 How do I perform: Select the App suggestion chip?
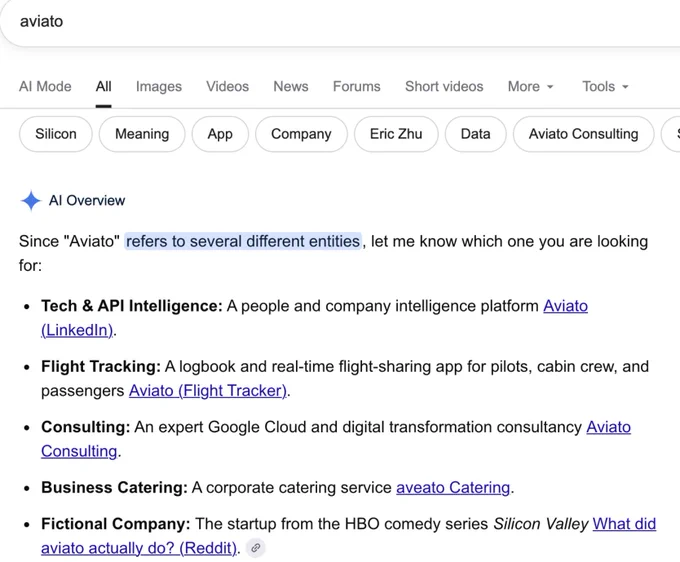tap(220, 134)
